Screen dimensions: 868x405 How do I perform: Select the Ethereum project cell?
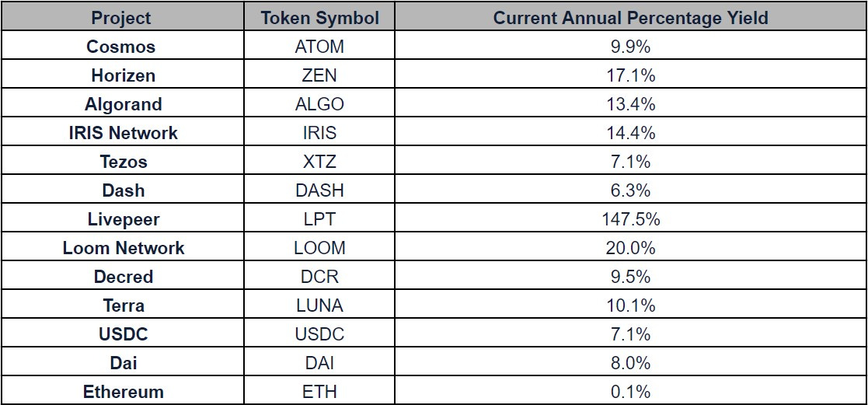pyautogui.click(x=123, y=392)
